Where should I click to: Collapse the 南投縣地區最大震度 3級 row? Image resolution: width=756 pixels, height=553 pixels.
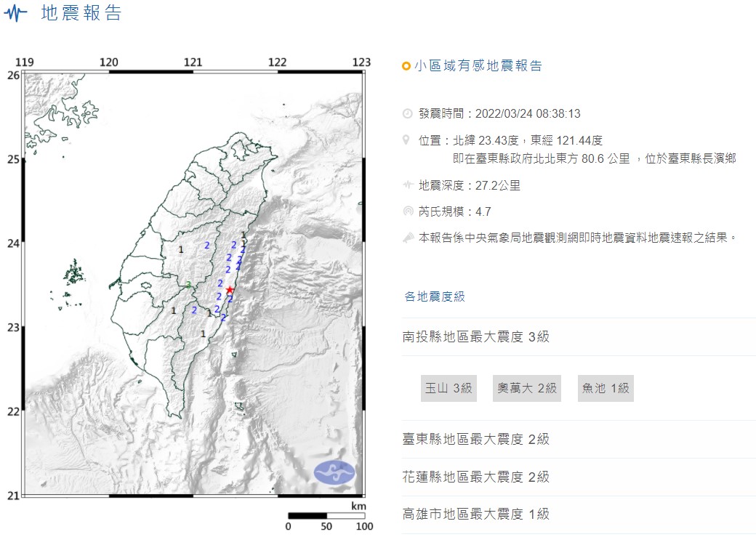click(579, 336)
